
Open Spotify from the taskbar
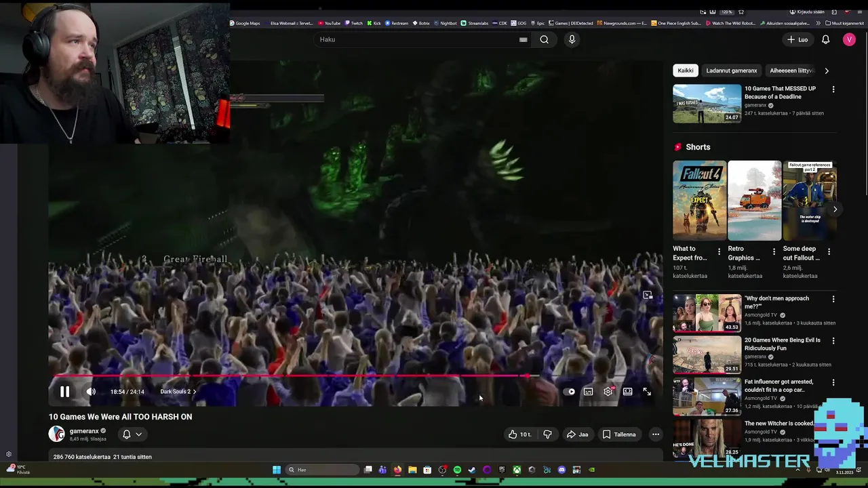coord(457,470)
